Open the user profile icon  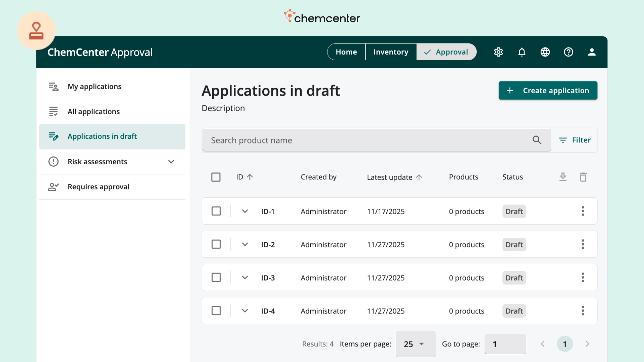(592, 52)
